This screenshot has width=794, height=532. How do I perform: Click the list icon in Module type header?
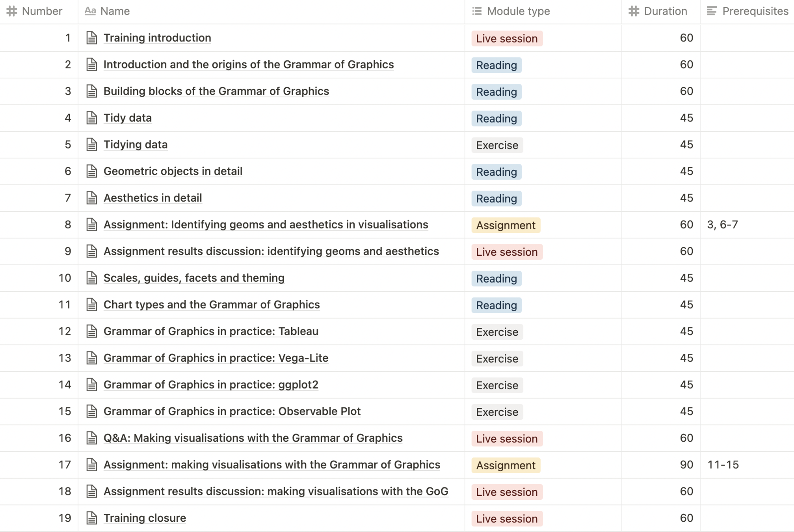pyautogui.click(x=477, y=11)
